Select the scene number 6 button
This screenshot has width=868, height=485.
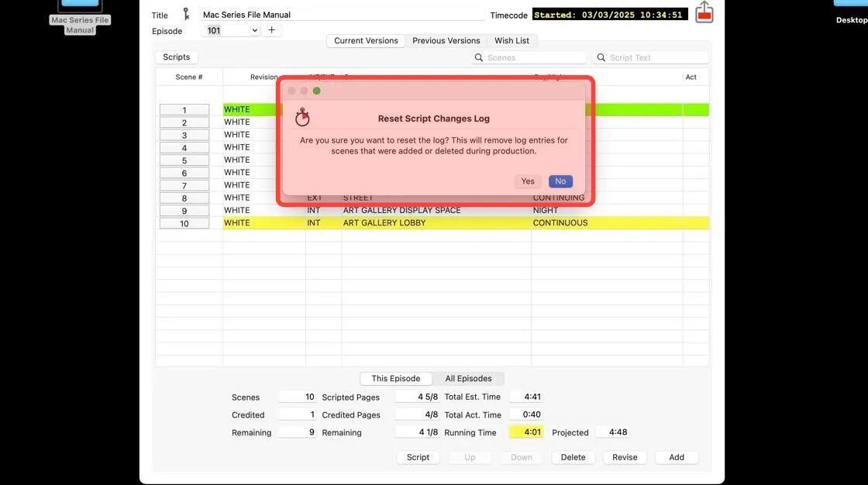[184, 173]
